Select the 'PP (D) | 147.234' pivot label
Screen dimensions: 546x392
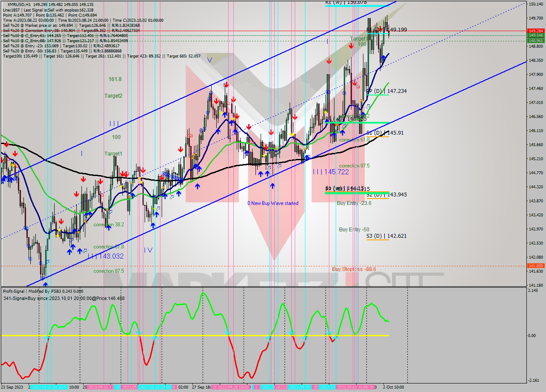coord(386,91)
